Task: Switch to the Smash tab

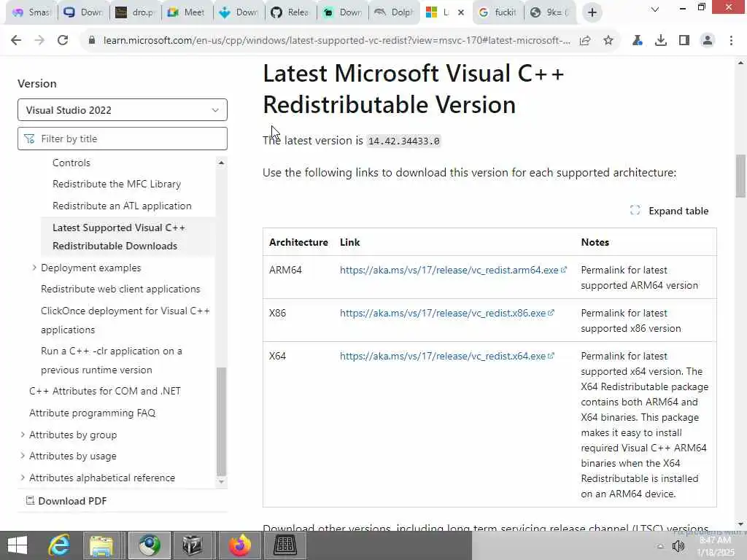Action: click(31, 12)
